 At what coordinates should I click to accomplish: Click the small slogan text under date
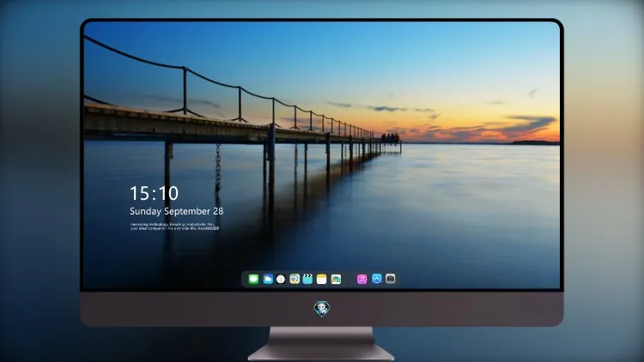click(x=174, y=226)
